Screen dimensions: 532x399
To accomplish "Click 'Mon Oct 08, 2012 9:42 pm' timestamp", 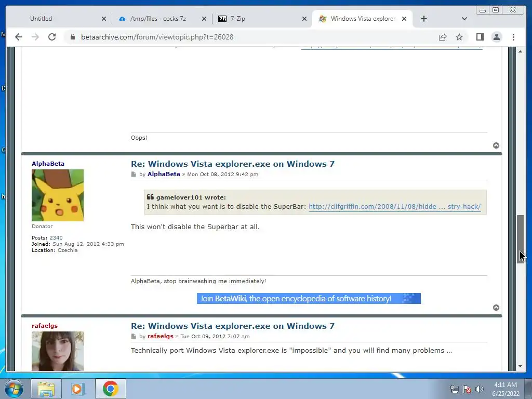I will point(222,175).
